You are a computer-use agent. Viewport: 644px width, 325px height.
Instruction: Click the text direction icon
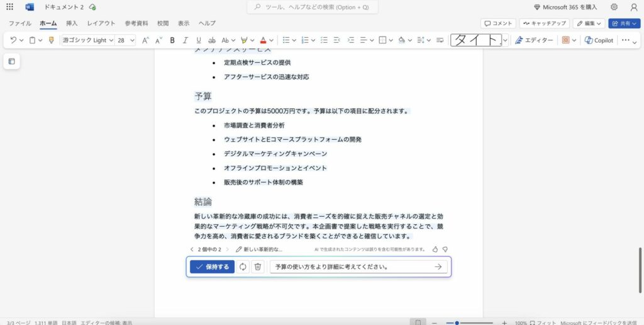440,40
